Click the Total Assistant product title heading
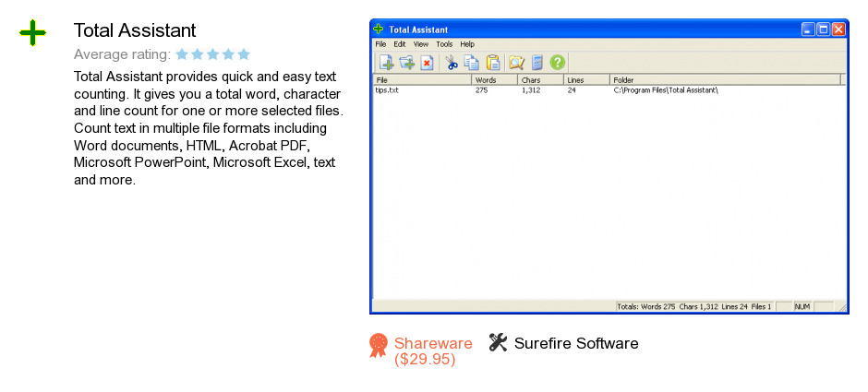The image size is (868, 392). pyautogui.click(x=135, y=30)
